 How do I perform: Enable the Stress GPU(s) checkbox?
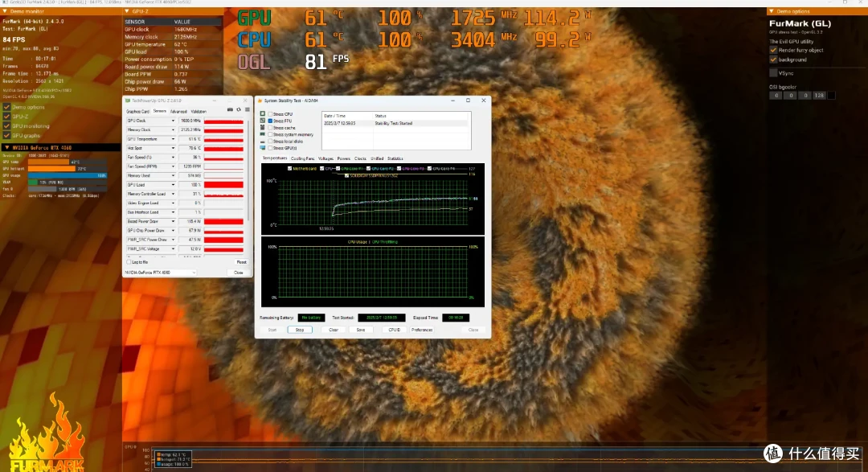tap(270, 148)
